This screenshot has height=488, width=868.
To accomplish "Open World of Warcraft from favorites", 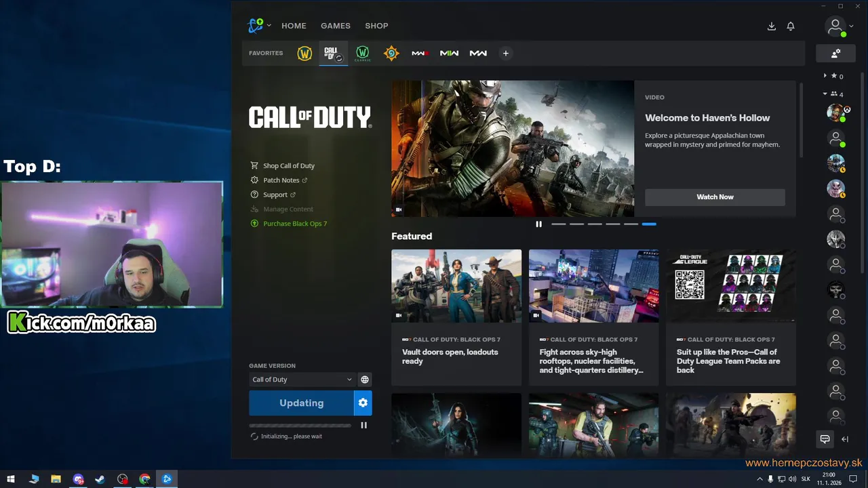I will click(304, 53).
